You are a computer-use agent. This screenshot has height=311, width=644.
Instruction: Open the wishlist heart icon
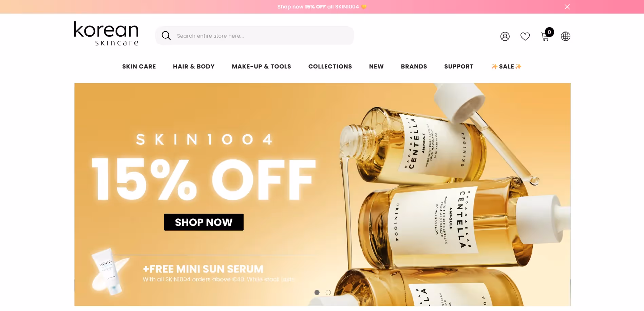(525, 36)
